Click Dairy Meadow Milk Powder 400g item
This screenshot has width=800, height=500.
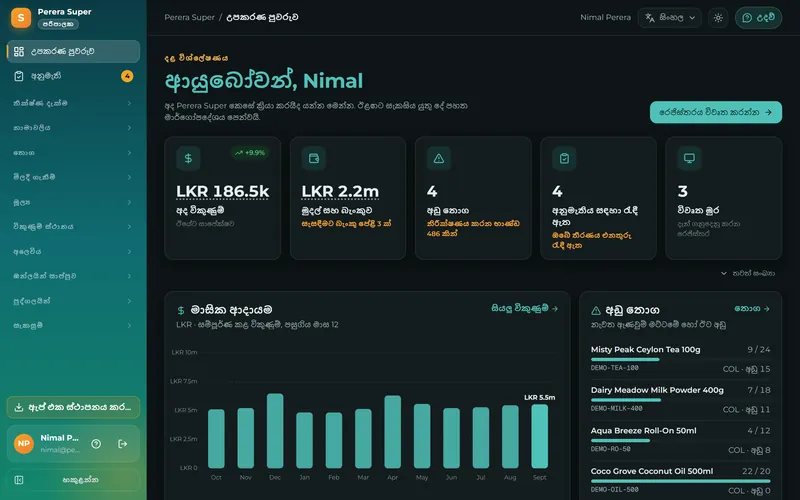[657, 390]
